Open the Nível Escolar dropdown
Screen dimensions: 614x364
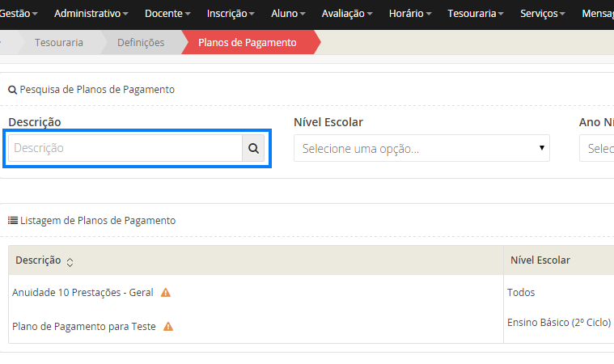click(x=421, y=149)
